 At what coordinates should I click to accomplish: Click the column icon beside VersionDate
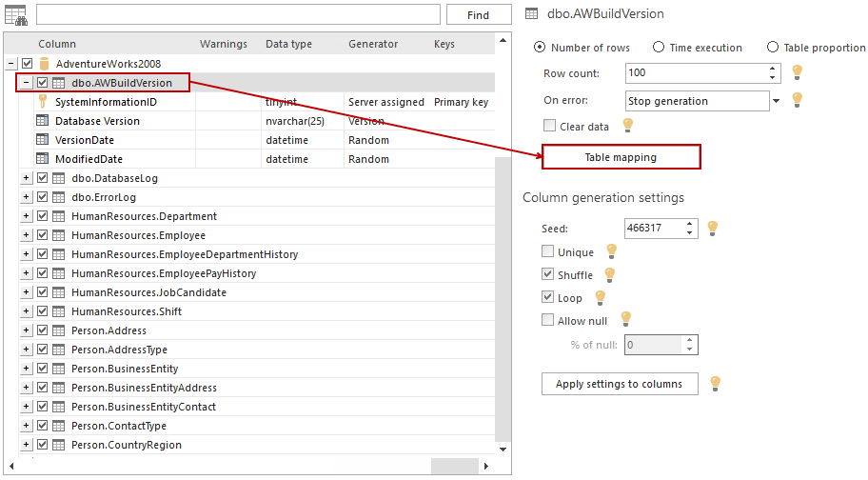point(42,139)
